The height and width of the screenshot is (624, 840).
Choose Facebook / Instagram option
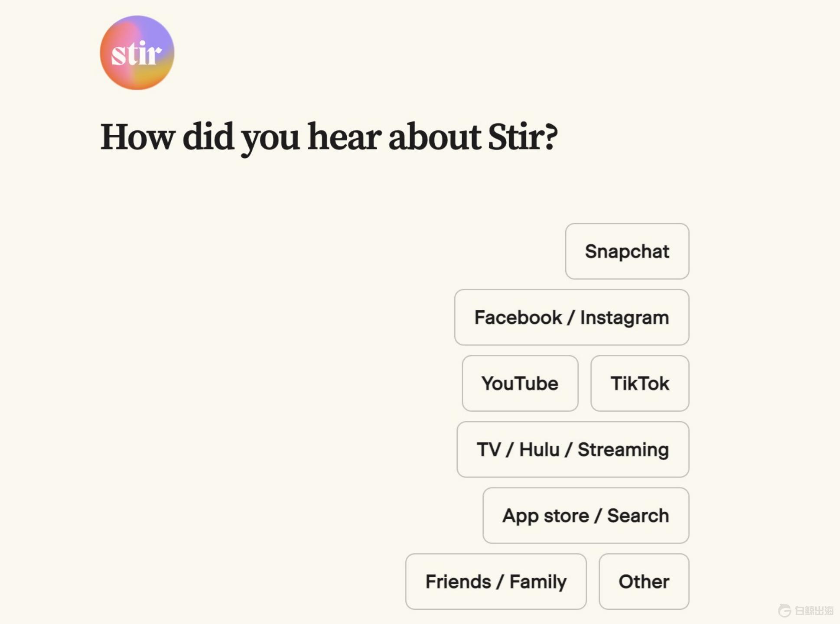(571, 317)
